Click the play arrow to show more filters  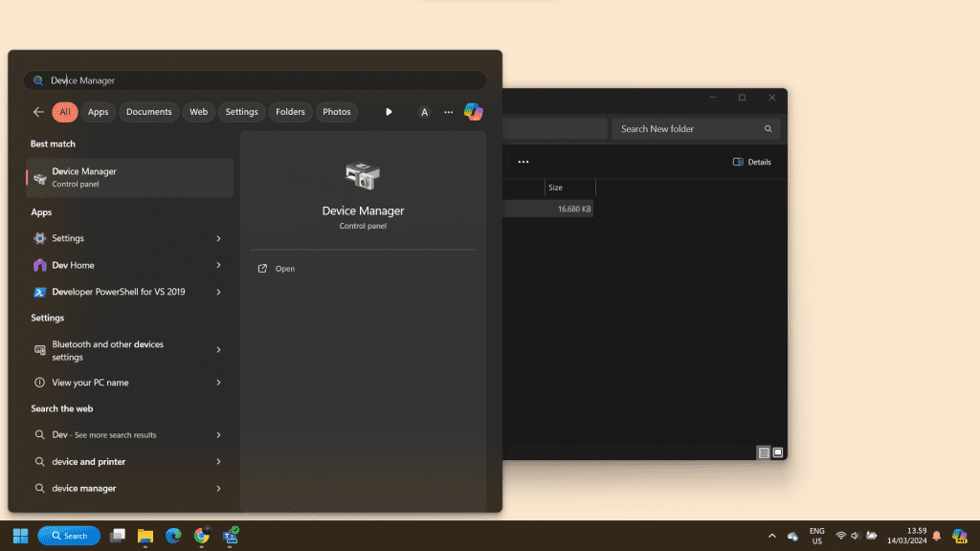coord(389,112)
